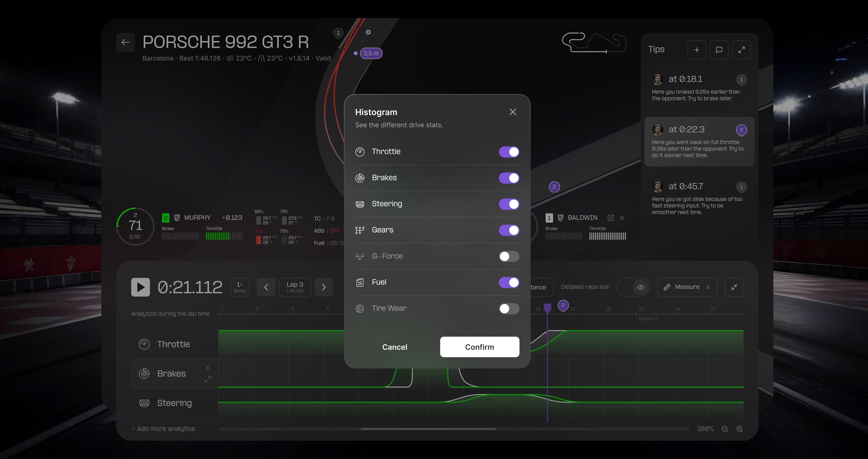Turn off the Brakes switch
This screenshot has width=868, height=459.
click(509, 178)
